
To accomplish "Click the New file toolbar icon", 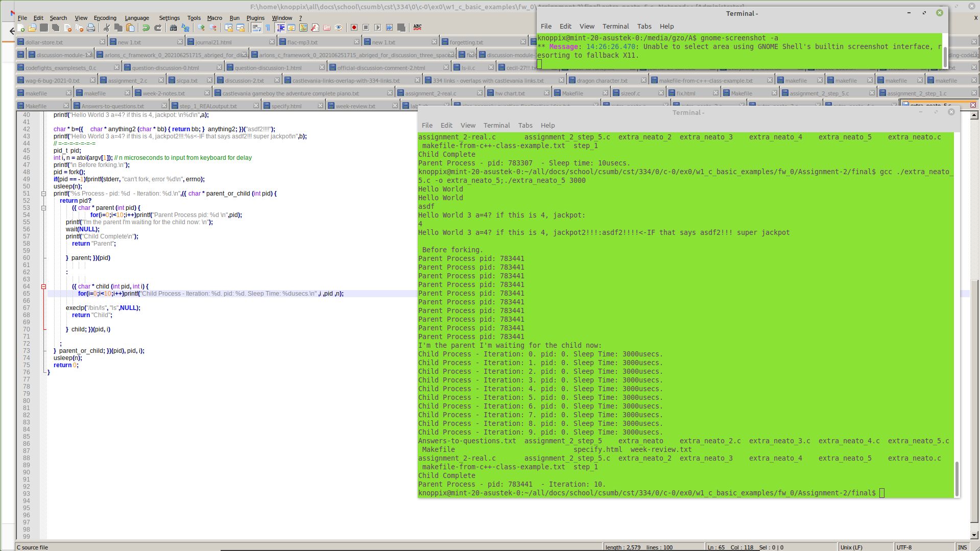I will click(x=21, y=28).
